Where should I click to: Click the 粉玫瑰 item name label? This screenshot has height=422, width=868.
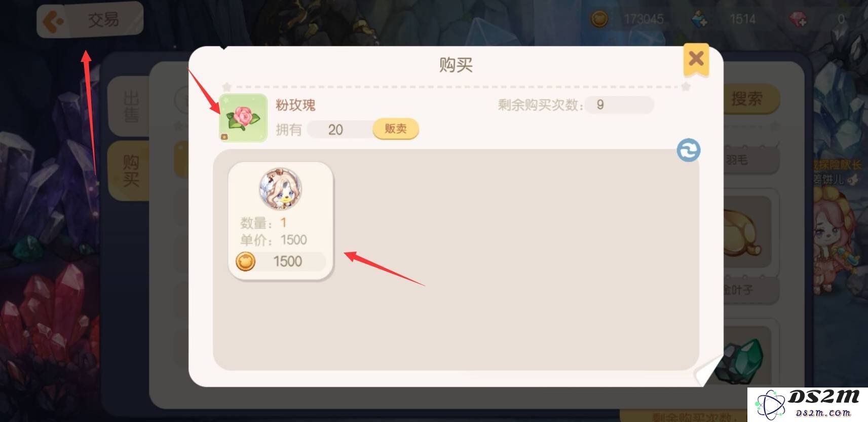tap(295, 105)
